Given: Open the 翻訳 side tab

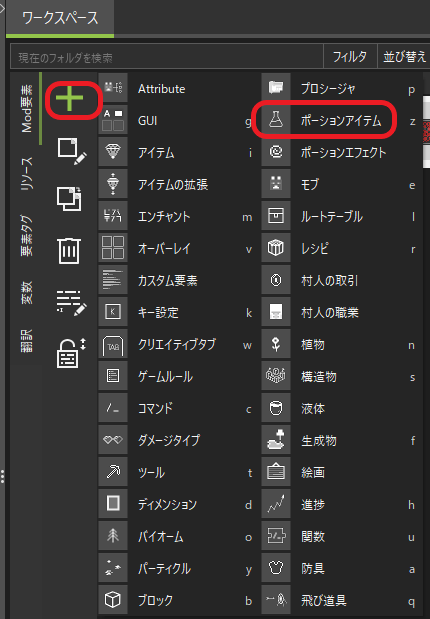Looking at the screenshot, I should (27, 340).
